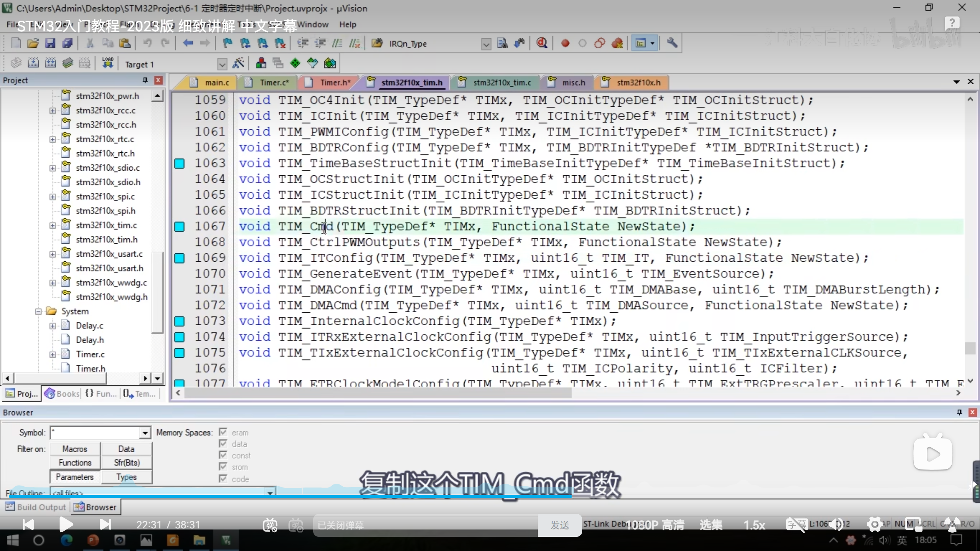This screenshot has width=980, height=551.
Task: Expand the stm32f10x_tim.c tree node
Action: tap(52, 225)
